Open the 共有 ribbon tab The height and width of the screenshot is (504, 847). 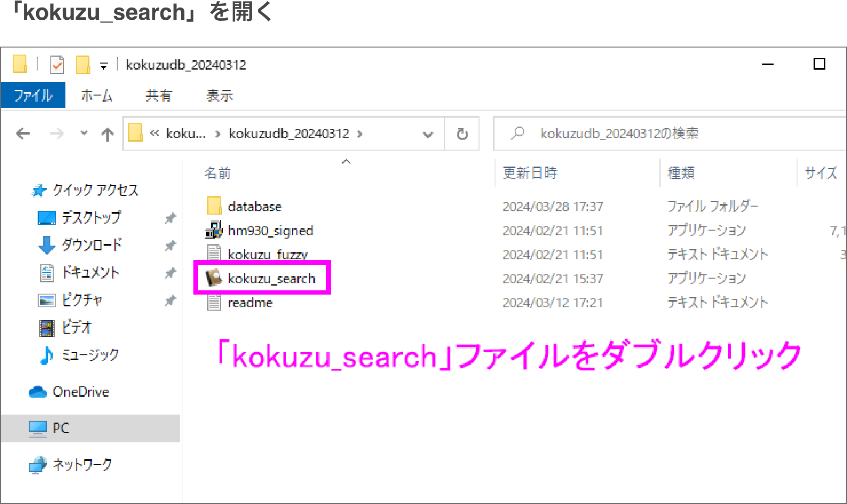159,96
